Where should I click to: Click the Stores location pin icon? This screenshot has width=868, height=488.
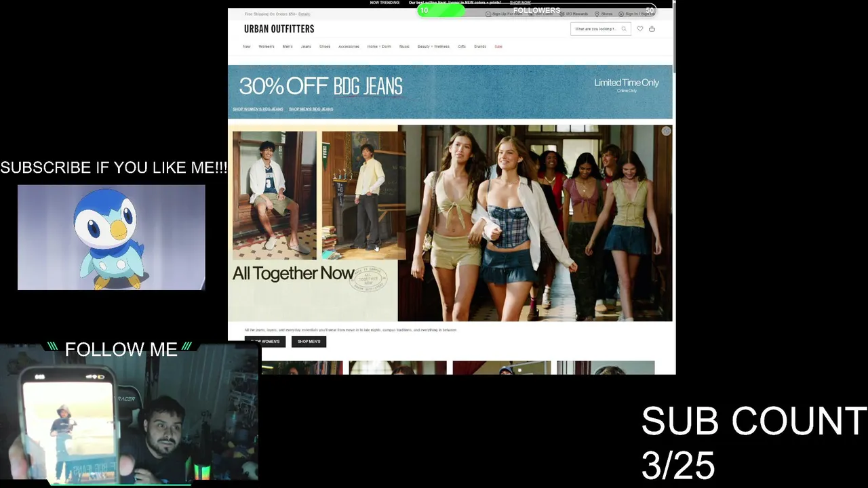[597, 14]
